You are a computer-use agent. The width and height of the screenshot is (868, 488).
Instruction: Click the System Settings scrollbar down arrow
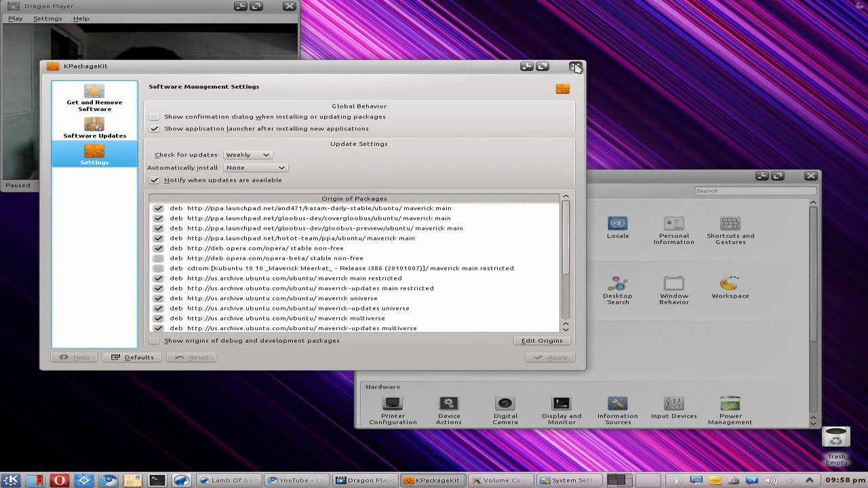click(813, 423)
